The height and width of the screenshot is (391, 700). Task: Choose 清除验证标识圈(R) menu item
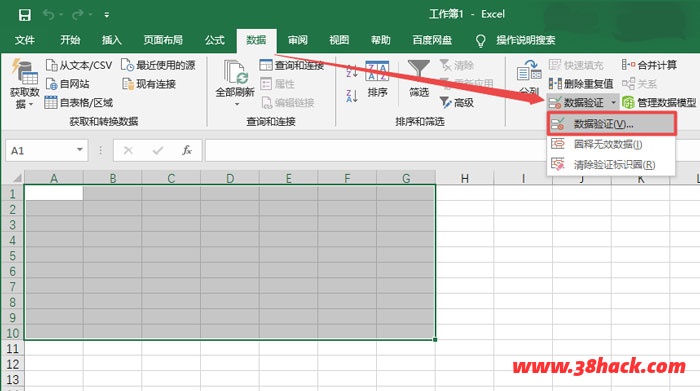611,165
